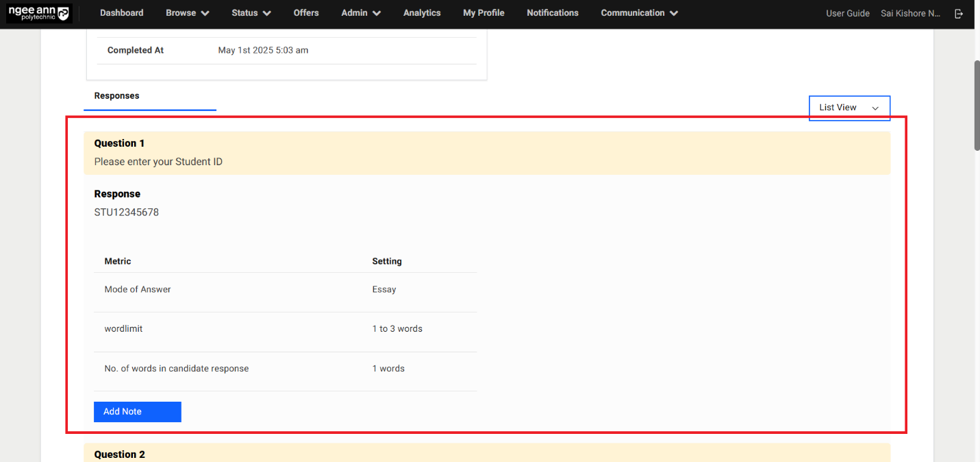Click the logout icon in top right
980x462 pixels.
click(959, 14)
